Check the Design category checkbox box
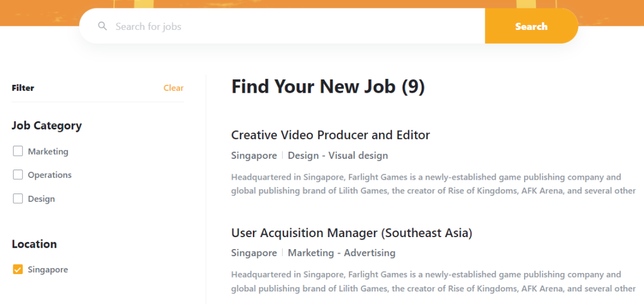The height and width of the screenshot is (304, 644). click(18, 199)
